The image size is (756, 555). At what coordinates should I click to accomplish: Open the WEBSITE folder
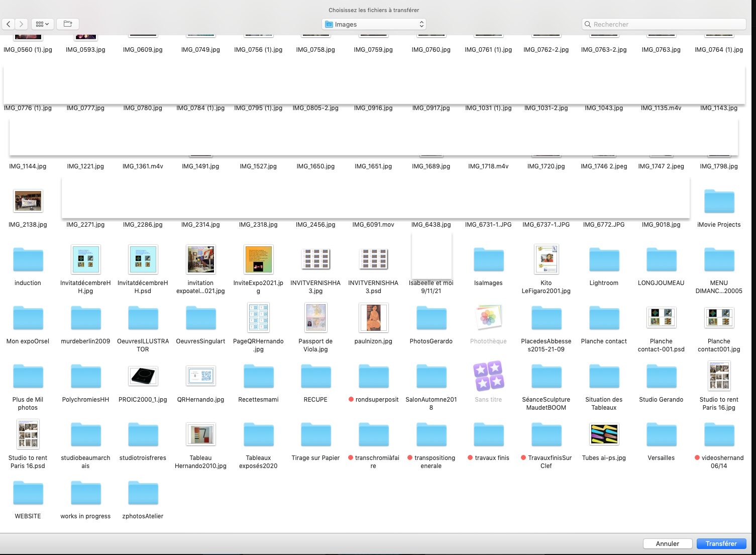click(x=28, y=493)
